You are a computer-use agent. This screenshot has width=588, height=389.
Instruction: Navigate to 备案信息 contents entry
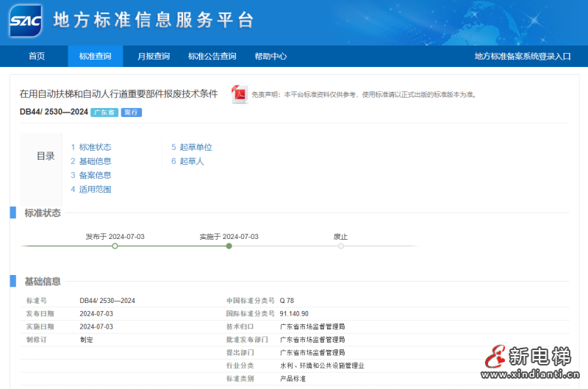tap(95, 175)
